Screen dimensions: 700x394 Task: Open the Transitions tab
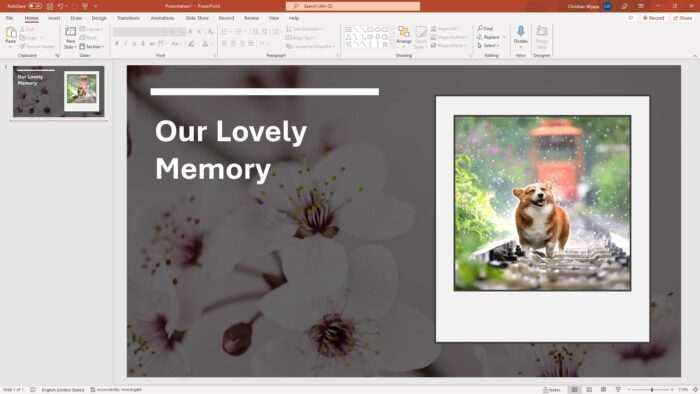(x=128, y=18)
